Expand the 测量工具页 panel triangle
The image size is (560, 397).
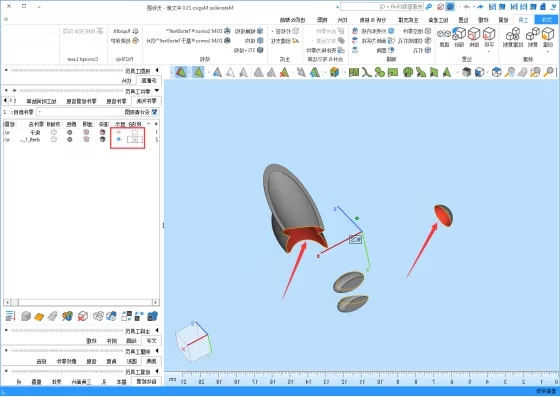pyautogui.click(x=157, y=351)
